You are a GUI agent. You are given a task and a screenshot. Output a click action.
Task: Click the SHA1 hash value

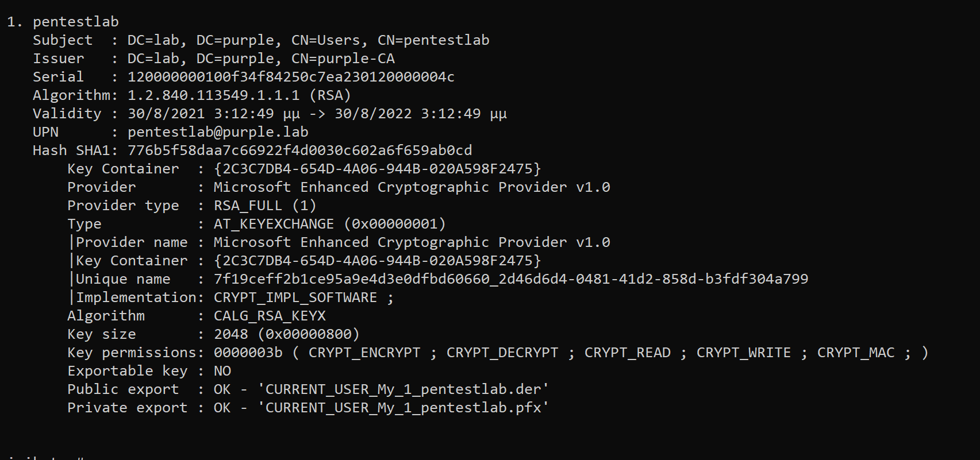pyautogui.click(x=299, y=150)
